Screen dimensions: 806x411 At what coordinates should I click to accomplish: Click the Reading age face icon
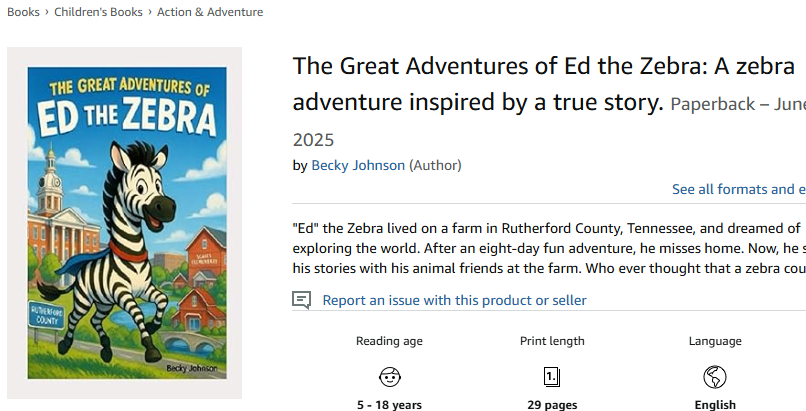[x=389, y=377]
